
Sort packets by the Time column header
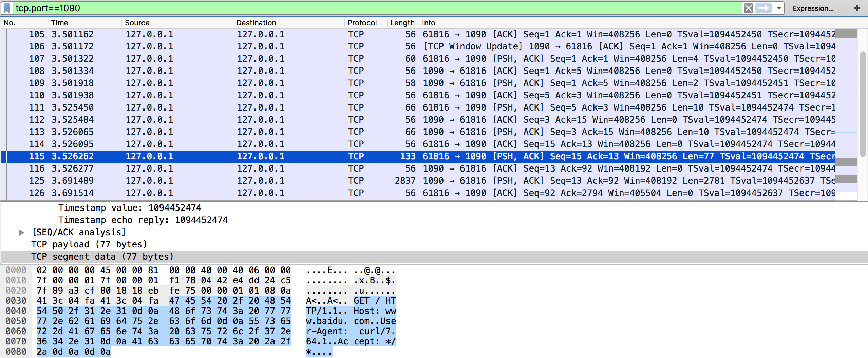coord(85,23)
